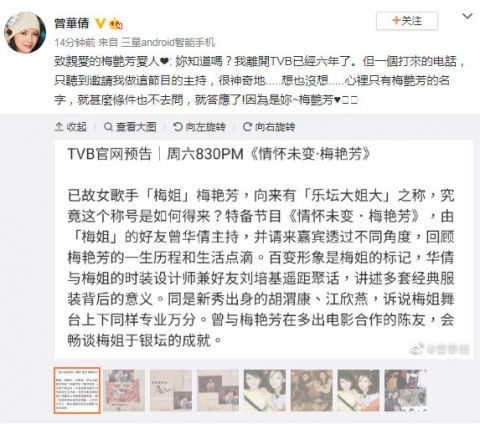Rotate image right with 向右旋转
The width and height of the screenshot is (480, 424).
[269, 127]
